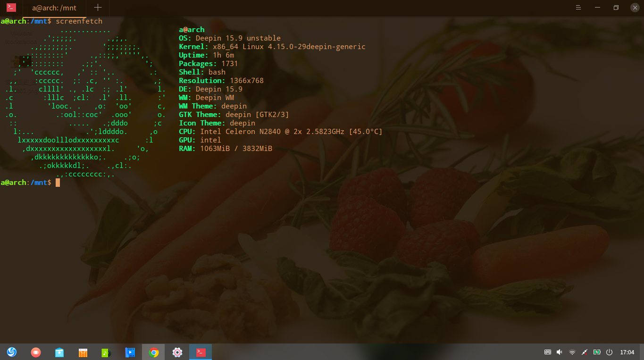Restore down the terminal window

pos(616,8)
